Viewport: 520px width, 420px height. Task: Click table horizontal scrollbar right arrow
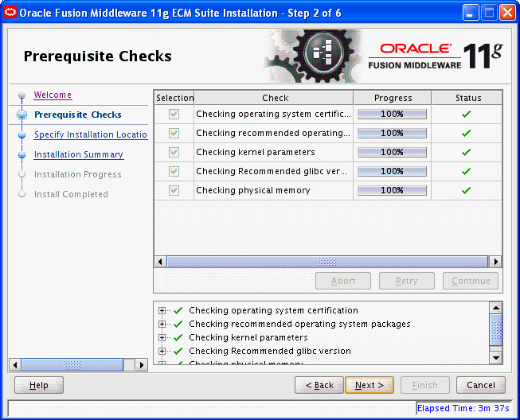(496, 262)
